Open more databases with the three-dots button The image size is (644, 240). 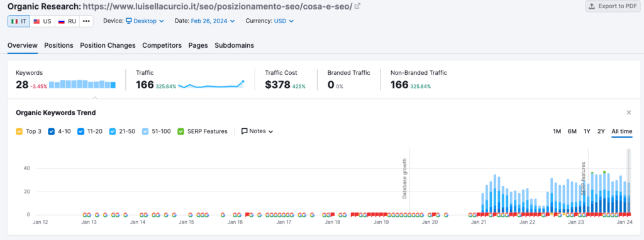86,21
